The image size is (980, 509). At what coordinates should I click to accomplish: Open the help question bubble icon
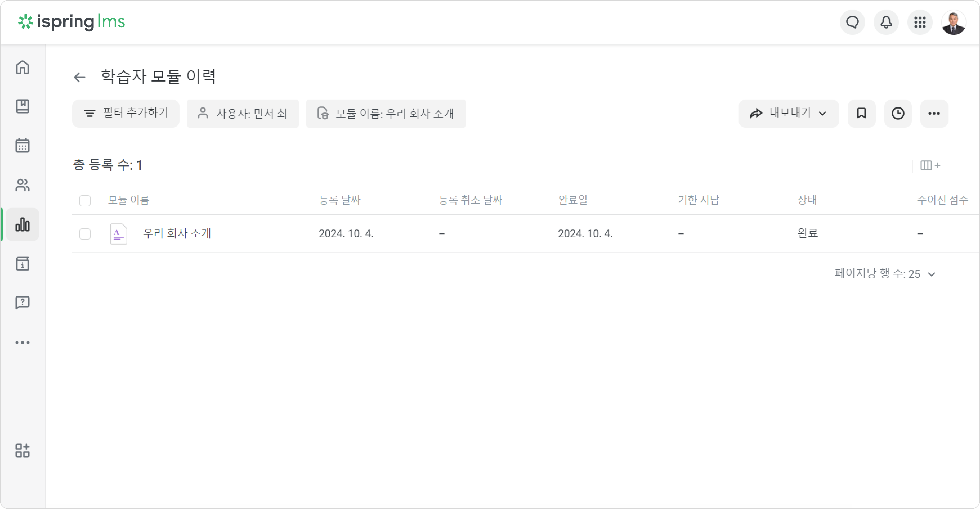click(x=23, y=303)
